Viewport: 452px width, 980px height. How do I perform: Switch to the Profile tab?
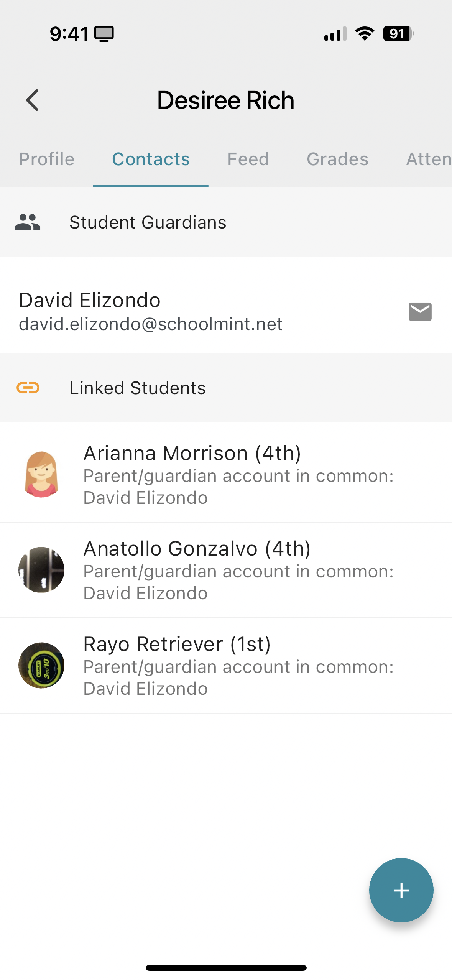(47, 159)
